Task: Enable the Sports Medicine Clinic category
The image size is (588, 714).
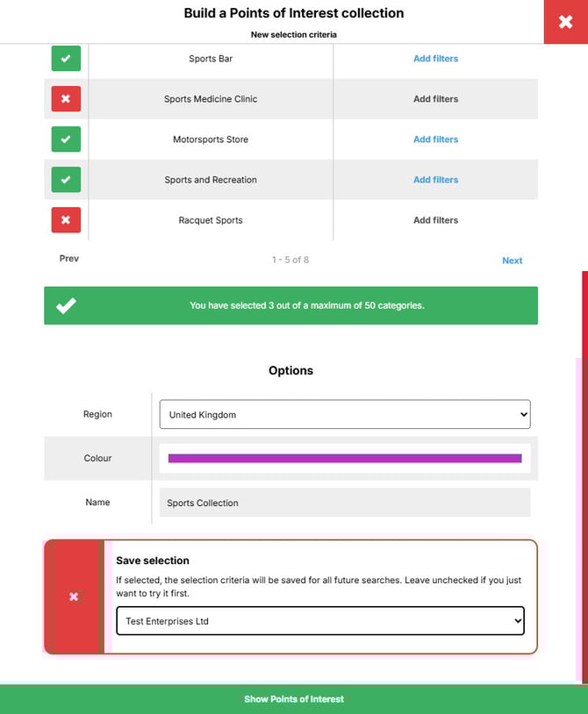Action: click(66, 99)
